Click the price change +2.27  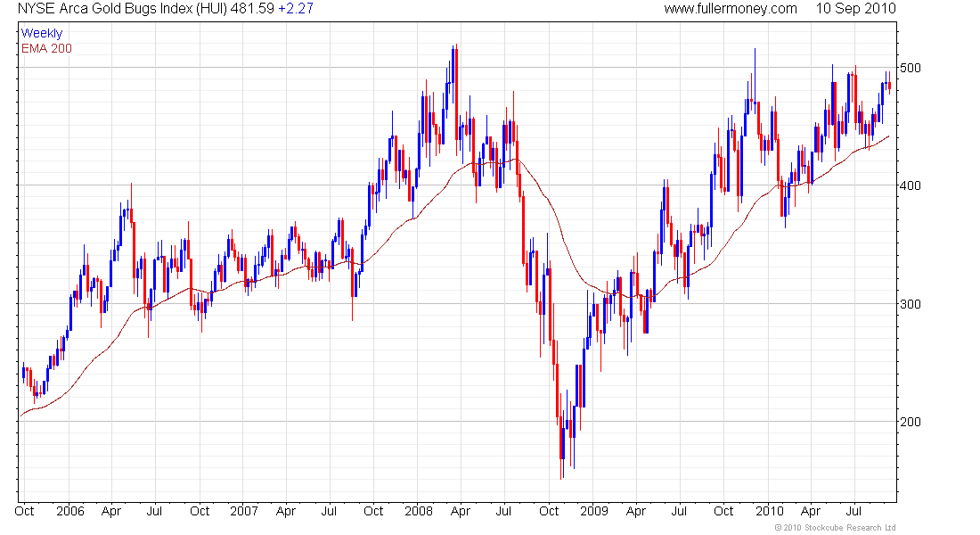tap(296, 9)
